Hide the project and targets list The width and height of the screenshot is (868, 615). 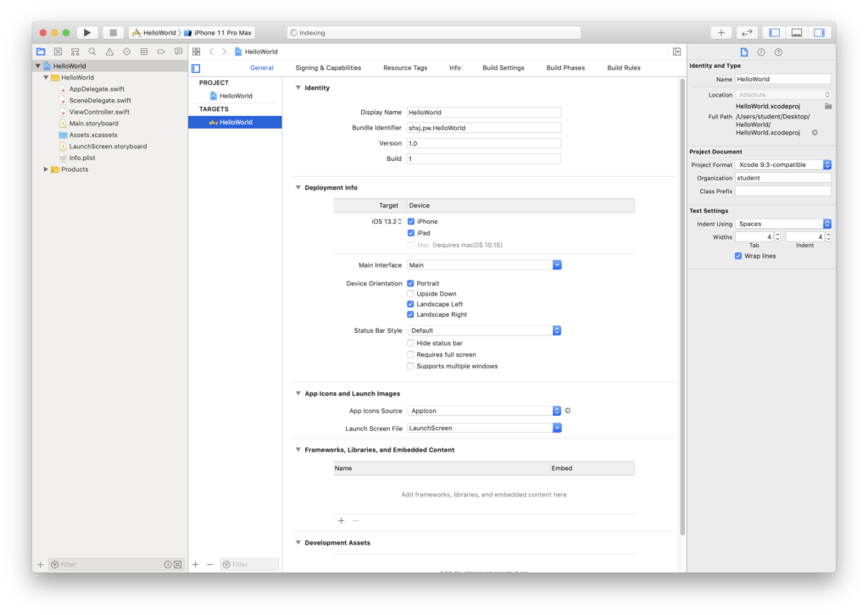pyautogui.click(x=196, y=68)
